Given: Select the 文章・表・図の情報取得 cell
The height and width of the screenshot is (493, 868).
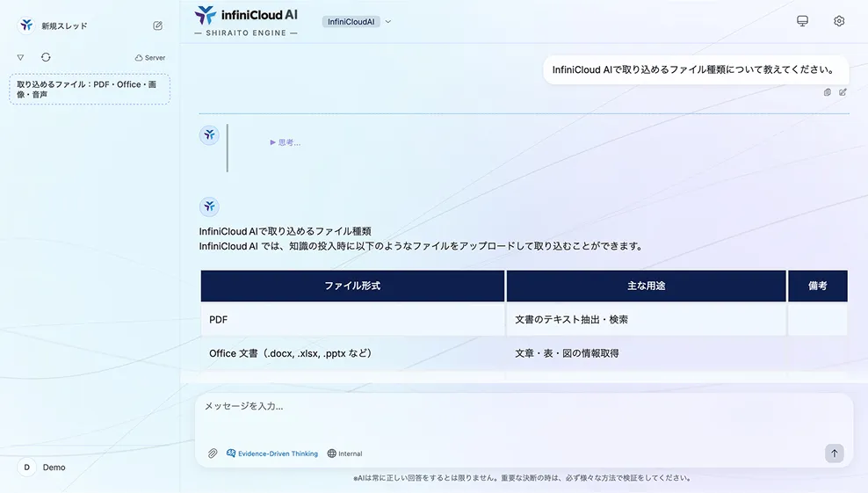Looking at the screenshot, I should tap(646, 353).
